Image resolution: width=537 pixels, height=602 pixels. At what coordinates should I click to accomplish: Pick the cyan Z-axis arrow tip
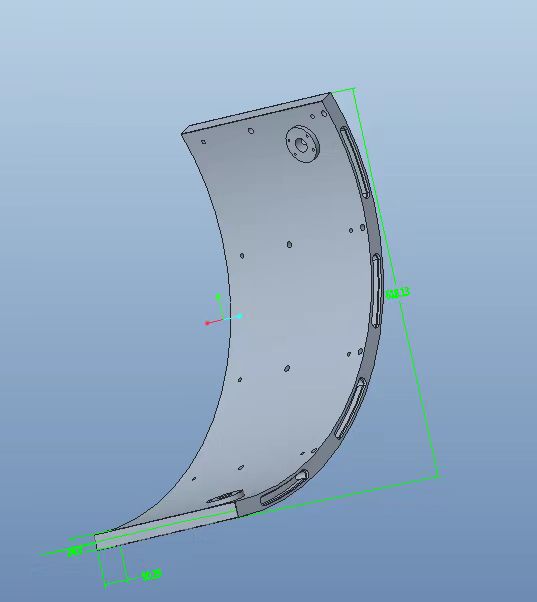[240, 316]
